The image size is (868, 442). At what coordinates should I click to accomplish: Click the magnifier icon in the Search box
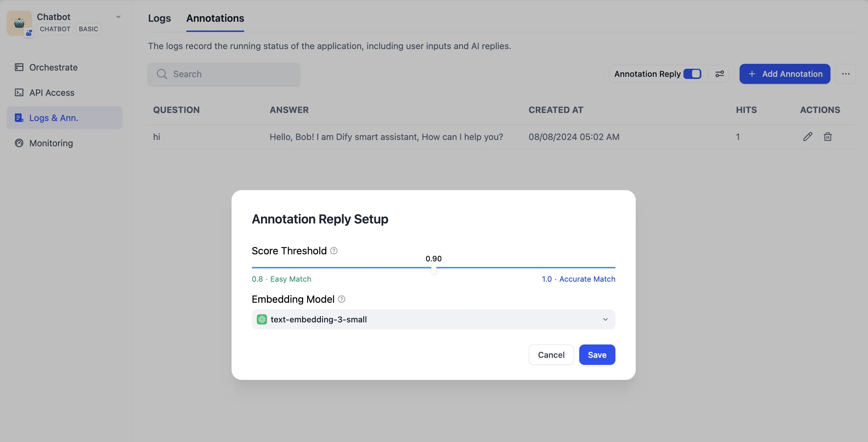(x=162, y=74)
